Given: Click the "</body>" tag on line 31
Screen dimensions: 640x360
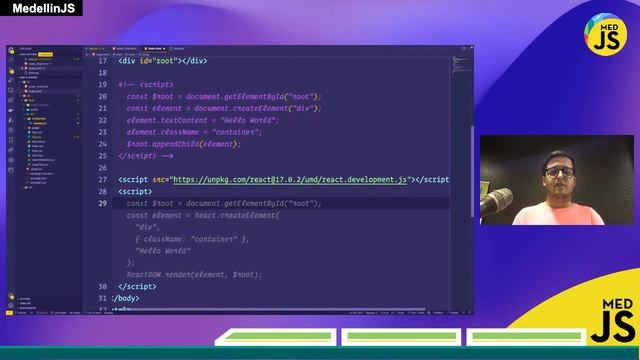Looking at the screenshot, I should pos(125,298).
